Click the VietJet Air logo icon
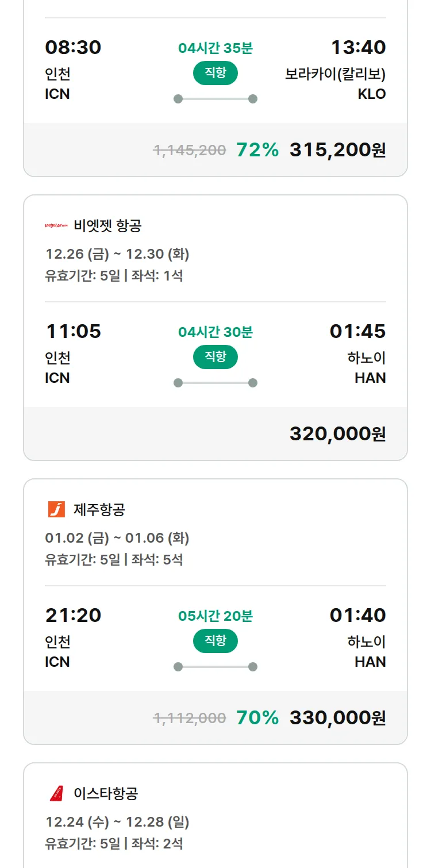This screenshot has width=431, height=868. [56, 226]
